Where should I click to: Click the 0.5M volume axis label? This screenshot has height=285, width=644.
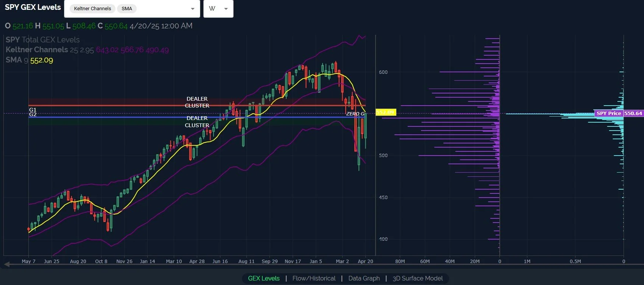575,261
